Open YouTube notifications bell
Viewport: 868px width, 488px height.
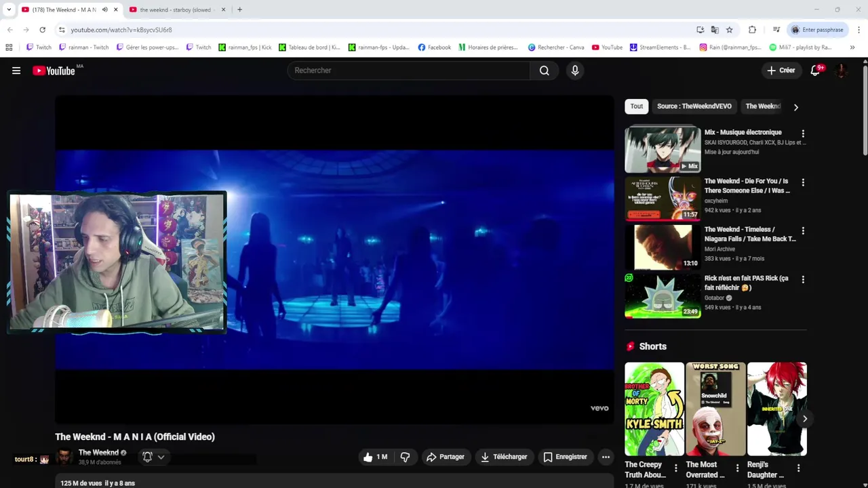(816, 70)
